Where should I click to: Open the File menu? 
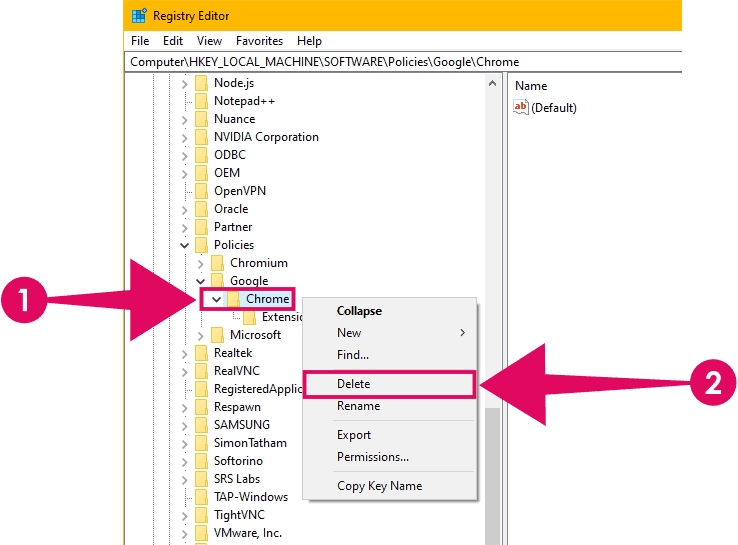coord(140,41)
